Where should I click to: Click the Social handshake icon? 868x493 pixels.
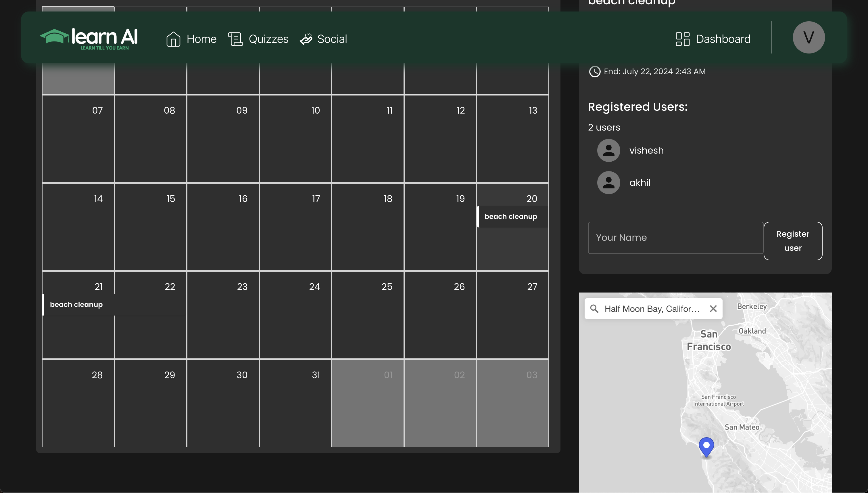[306, 39]
